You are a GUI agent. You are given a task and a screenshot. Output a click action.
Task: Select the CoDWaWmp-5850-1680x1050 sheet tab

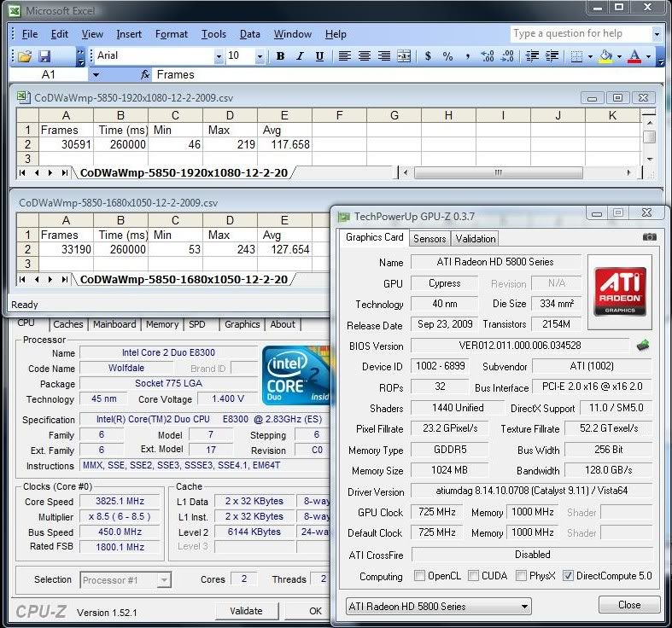pos(184,279)
